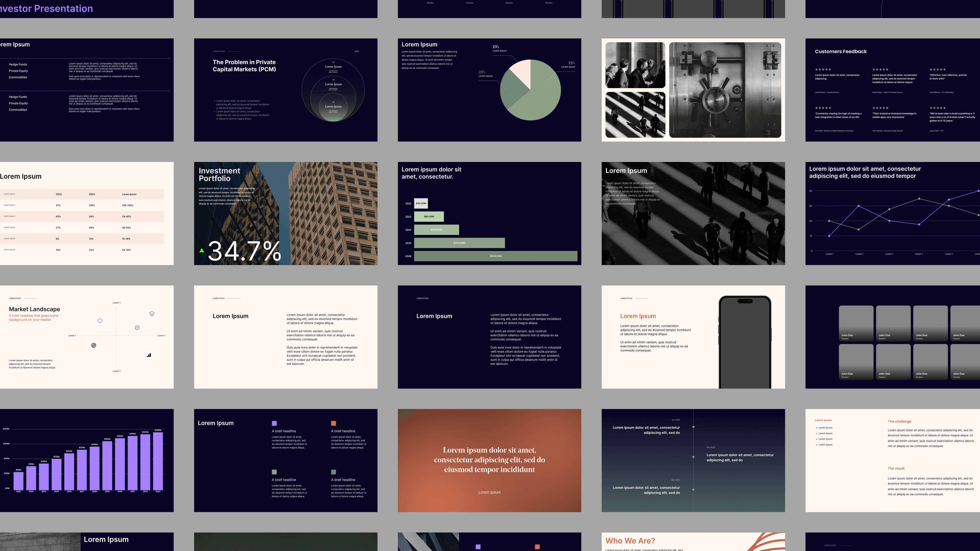
Task: Select the $400.00M bar for 2026
Action: [495, 256]
